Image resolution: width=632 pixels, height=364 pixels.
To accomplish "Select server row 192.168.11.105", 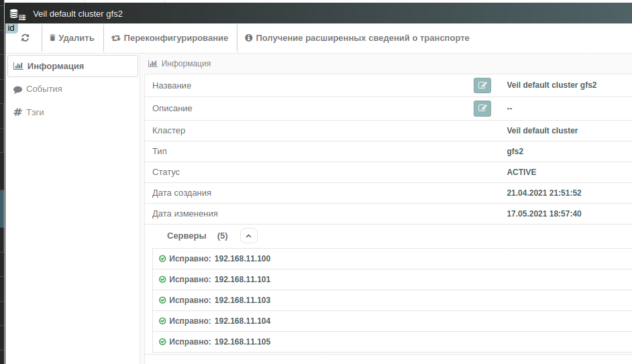I will coord(392,342).
